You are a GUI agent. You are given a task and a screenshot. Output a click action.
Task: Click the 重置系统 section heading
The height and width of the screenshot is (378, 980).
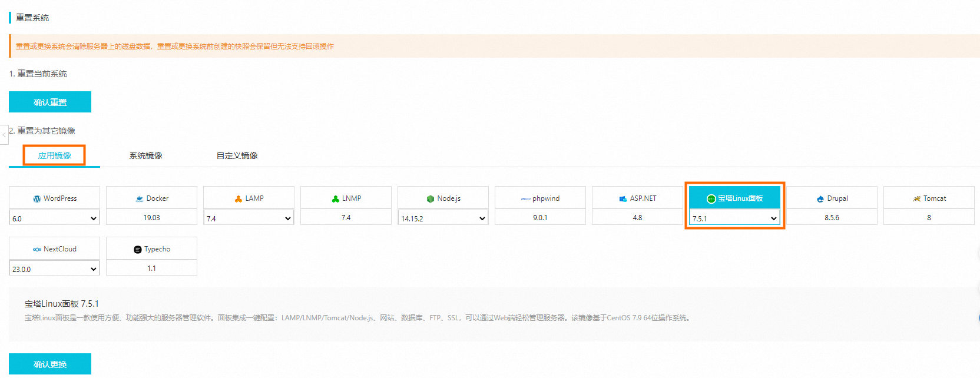tap(32, 18)
